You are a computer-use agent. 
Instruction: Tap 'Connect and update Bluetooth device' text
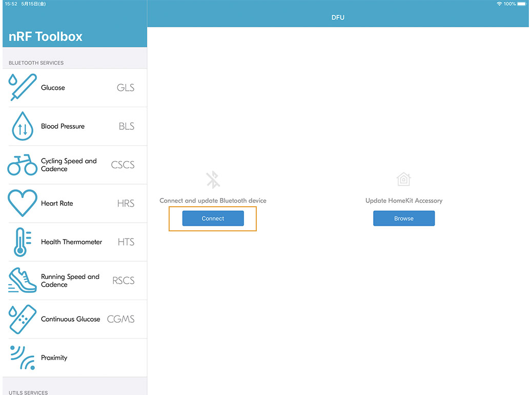tap(213, 201)
